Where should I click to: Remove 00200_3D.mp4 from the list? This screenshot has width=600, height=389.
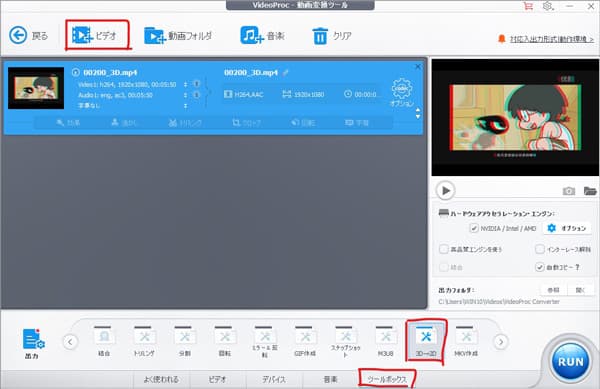418,67
